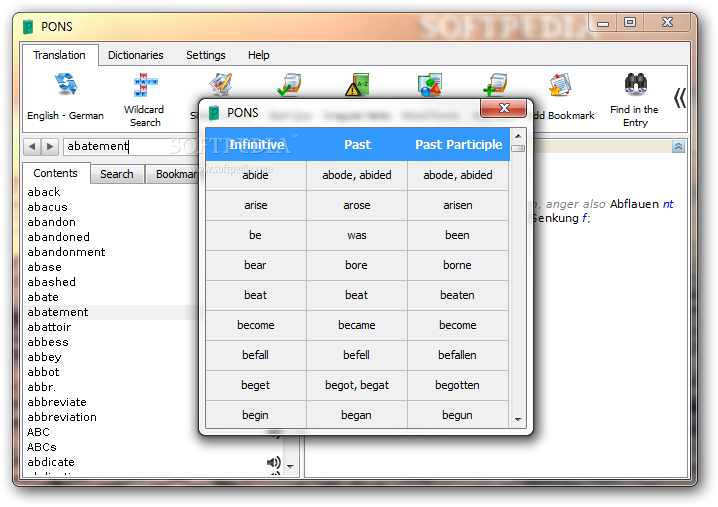Select abbey in the word list
The width and height of the screenshot is (718, 507).
click(x=44, y=357)
